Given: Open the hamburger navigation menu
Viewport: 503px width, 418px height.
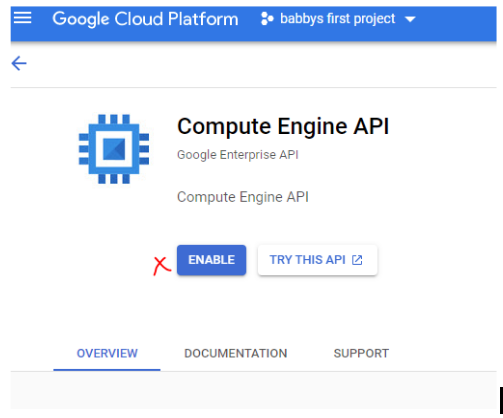Looking at the screenshot, I should (22, 18).
